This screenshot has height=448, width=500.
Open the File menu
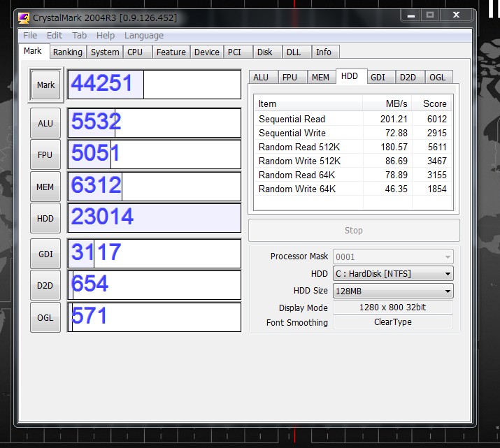tap(30, 36)
